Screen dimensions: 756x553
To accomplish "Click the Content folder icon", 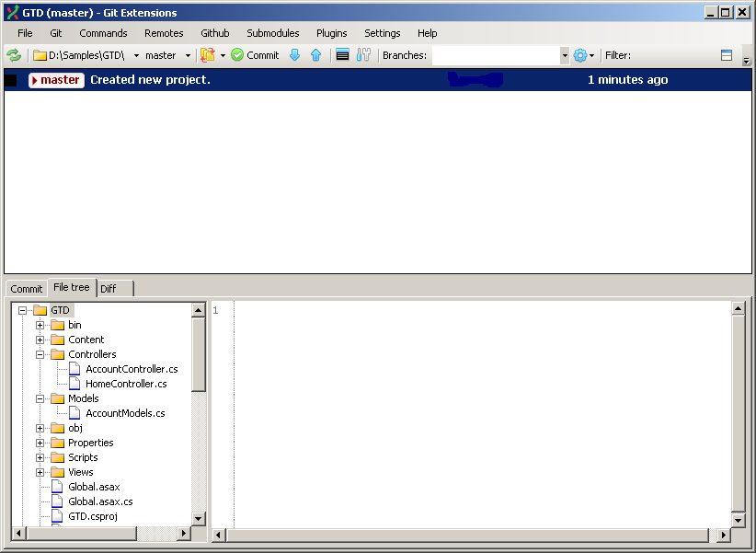I will coord(57,340).
